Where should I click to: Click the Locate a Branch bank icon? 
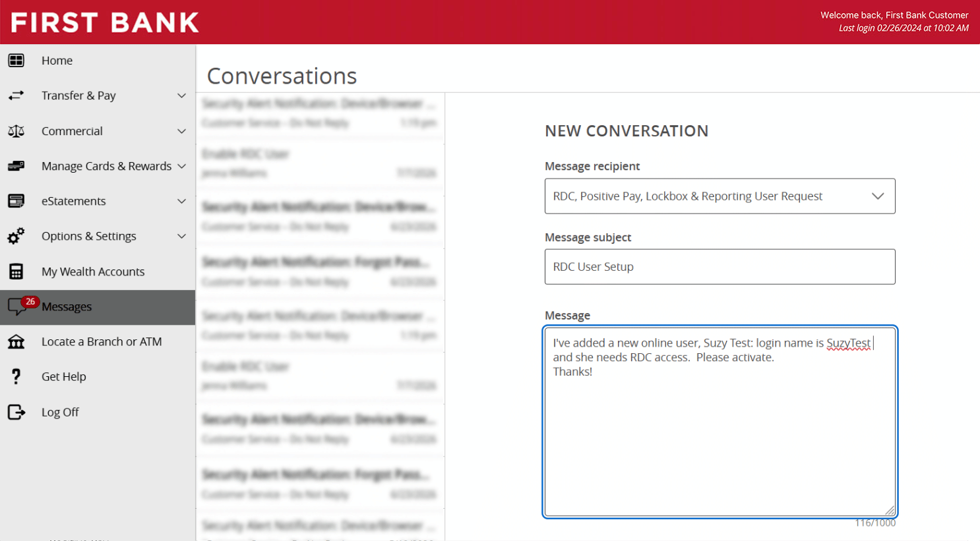point(16,341)
